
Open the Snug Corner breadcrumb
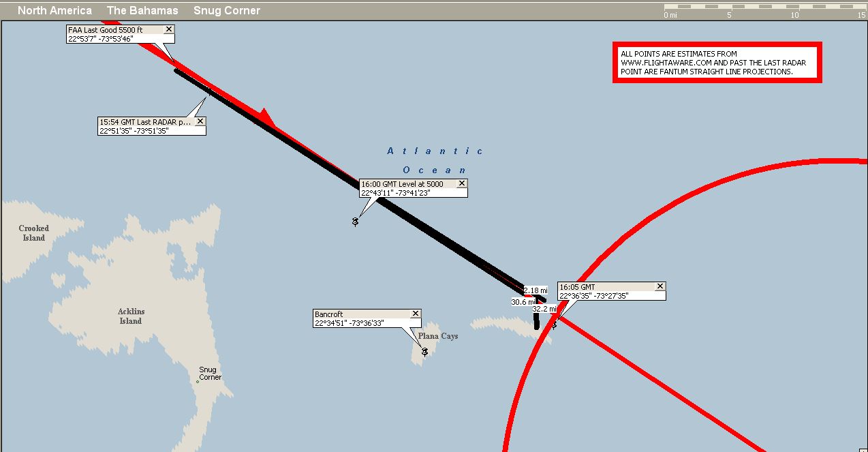tap(227, 10)
